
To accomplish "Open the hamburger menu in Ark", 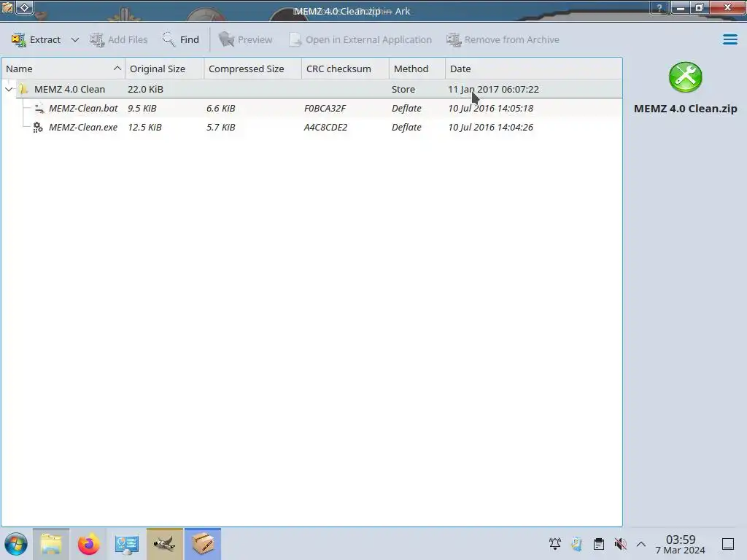I will (729, 39).
